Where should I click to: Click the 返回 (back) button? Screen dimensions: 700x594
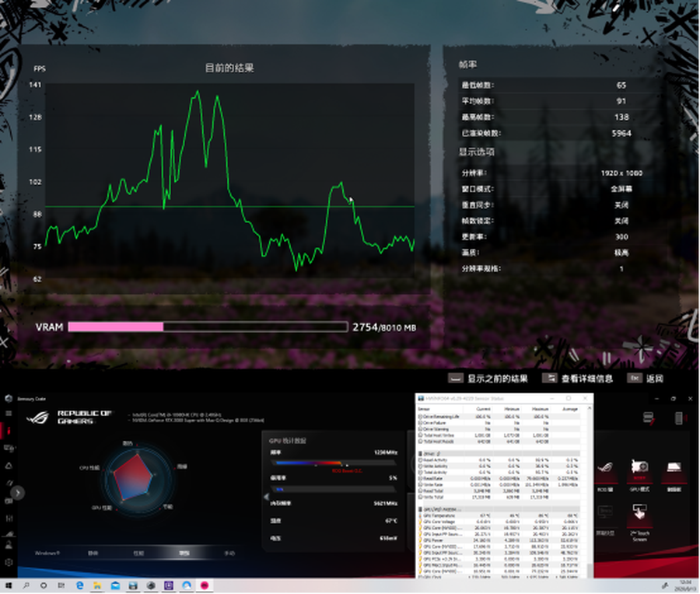point(646,379)
